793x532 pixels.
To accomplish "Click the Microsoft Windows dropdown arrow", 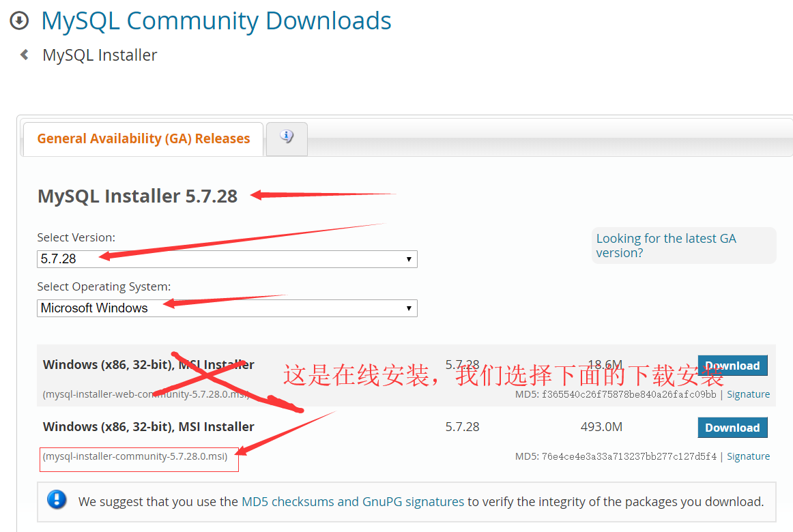I will click(x=409, y=308).
